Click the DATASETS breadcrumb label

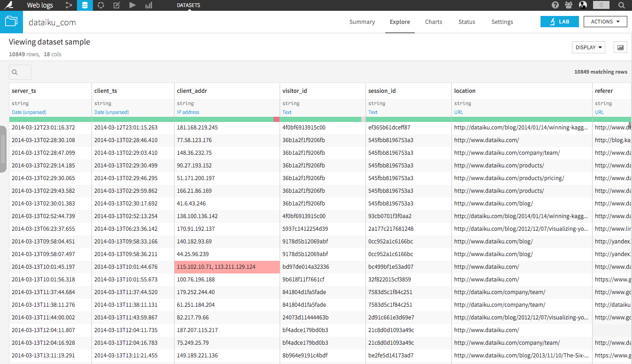tap(189, 5)
